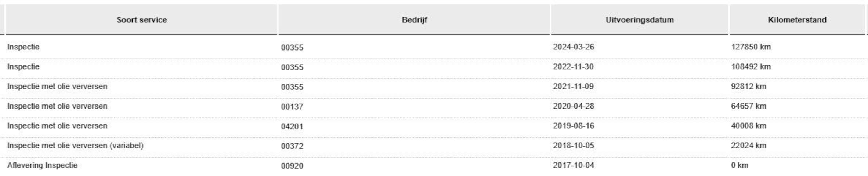Click the Uitvoeringsdatum column header
The width and height of the screenshot is (868, 176).
pyautogui.click(x=640, y=20)
